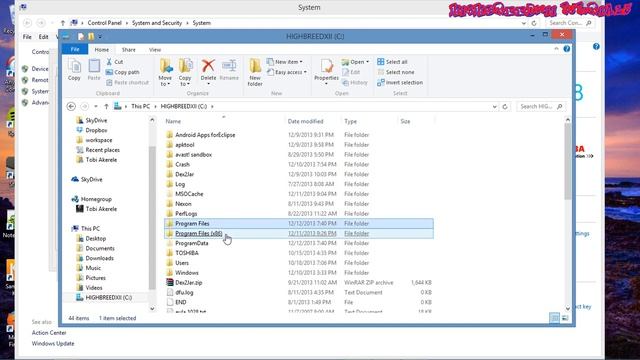Open the File tab in Explorer
Screen dimensions: 640x360
75,49
